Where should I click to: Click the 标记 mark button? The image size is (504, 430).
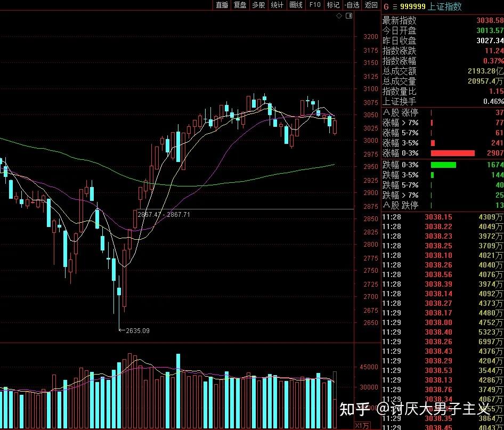[x=333, y=5]
